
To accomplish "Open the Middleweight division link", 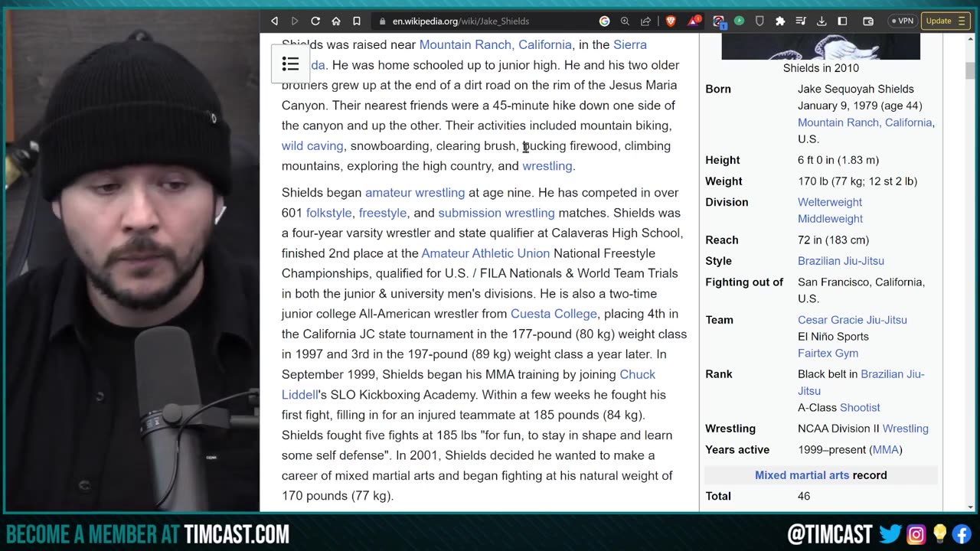I will click(x=831, y=219).
